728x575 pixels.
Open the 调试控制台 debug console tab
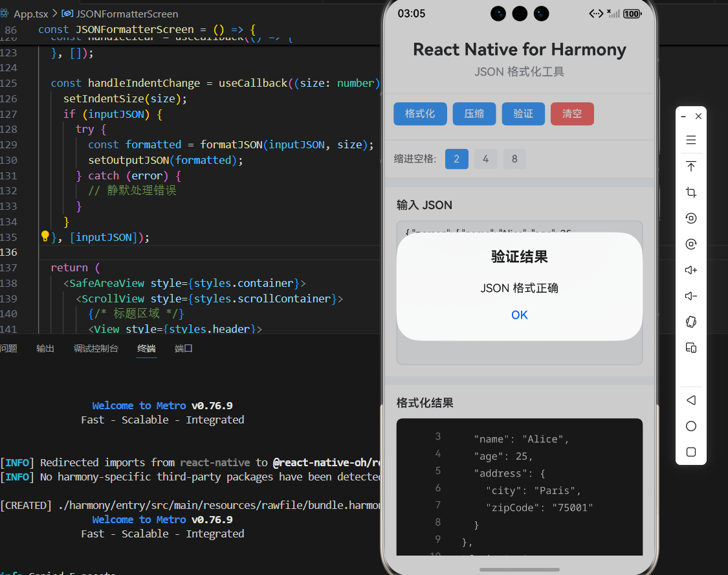coord(96,348)
